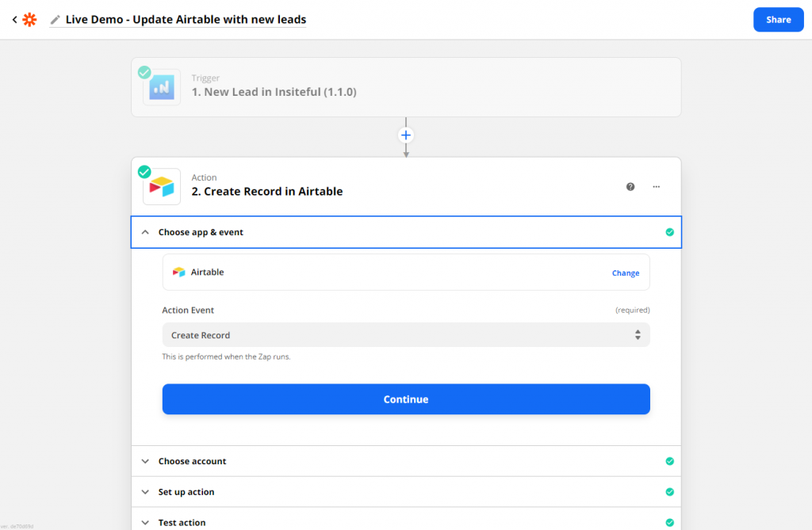812x530 pixels.
Task: Select the "2. Create Record in Airtable" title
Action: click(x=266, y=192)
